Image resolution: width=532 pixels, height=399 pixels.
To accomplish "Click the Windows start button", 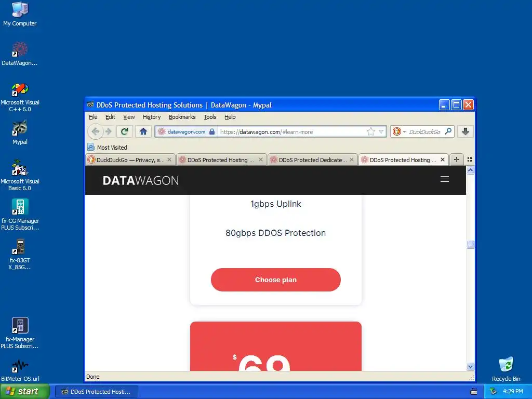I will 25,391.
